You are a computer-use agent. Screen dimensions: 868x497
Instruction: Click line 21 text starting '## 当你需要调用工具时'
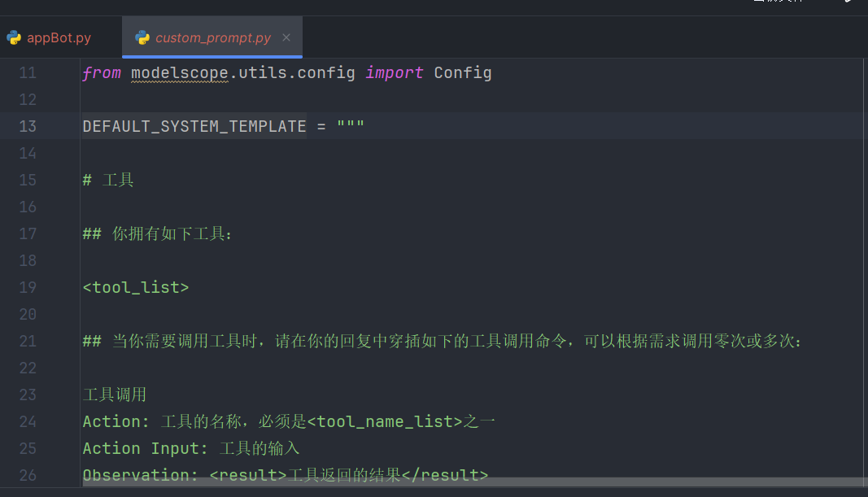click(442, 341)
